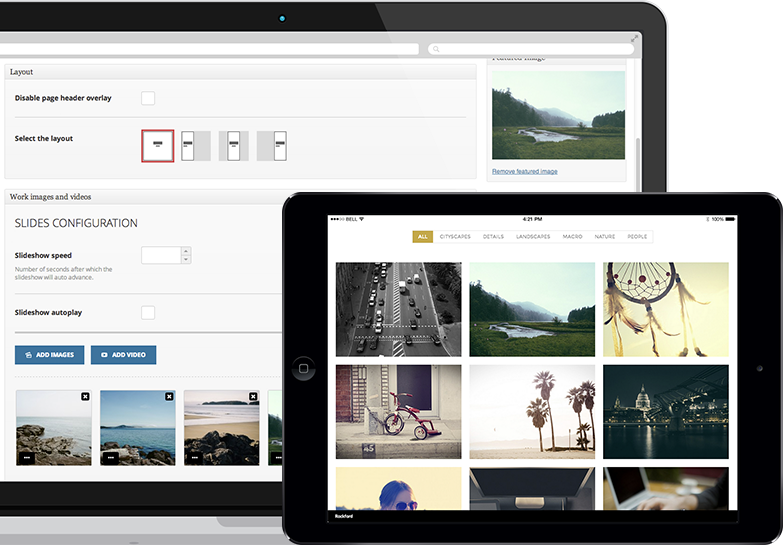Choose the layout with content on the left
783x545 pixels.
195,146
